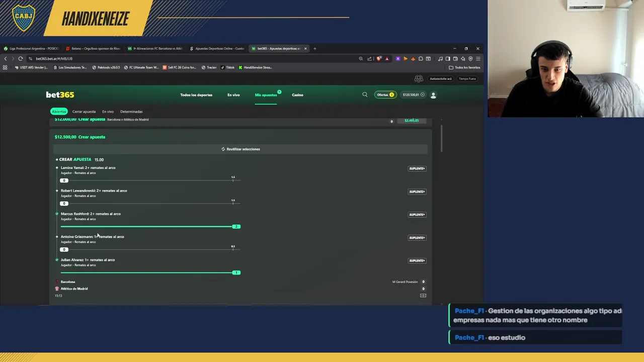Click Robert Lewandowski progress marker 0
Image resolution: width=644 pixels, height=362 pixels.
[64, 203]
